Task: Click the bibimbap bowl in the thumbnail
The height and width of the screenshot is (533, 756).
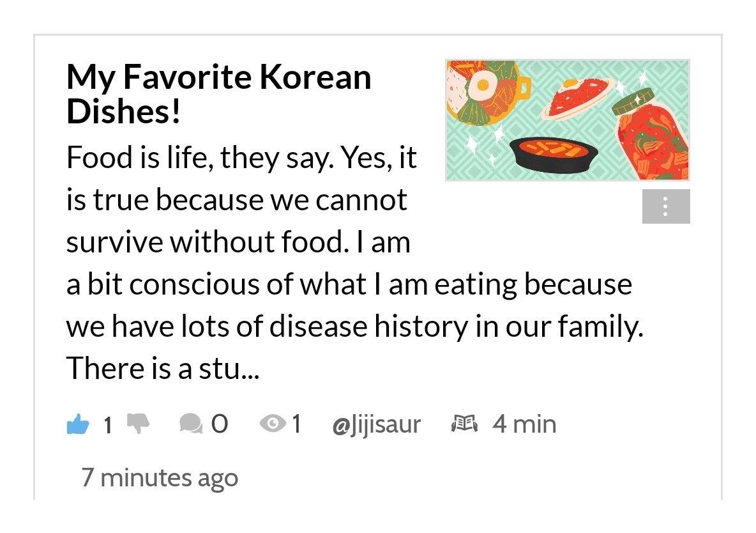Action: tap(483, 92)
